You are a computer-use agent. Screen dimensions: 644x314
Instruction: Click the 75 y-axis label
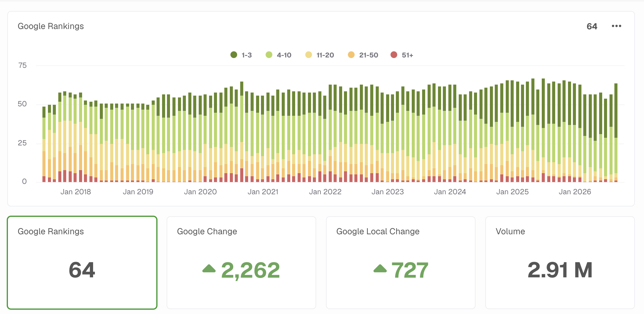tap(22, 65)
